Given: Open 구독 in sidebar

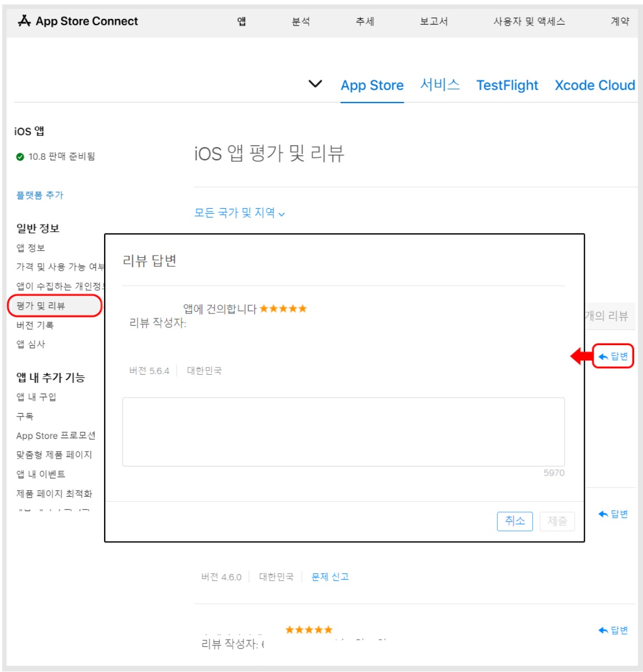Looking at the screenshot, I should click(25, 416).
